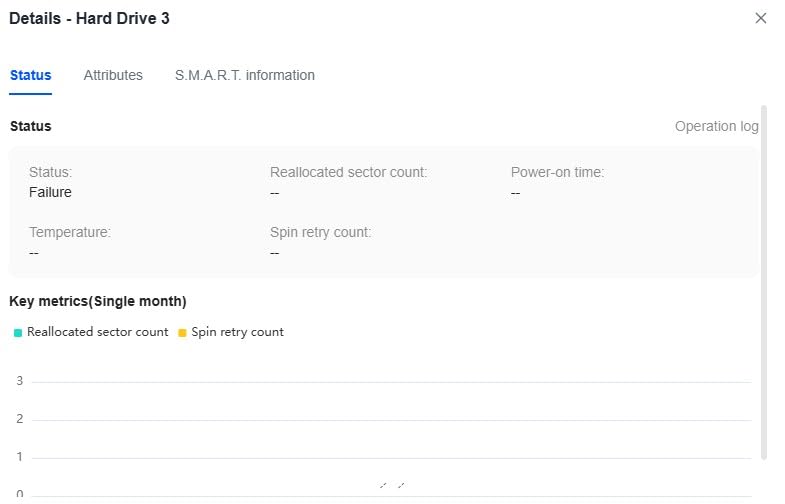Click Spin retry count label in status panel

(320, 232)
